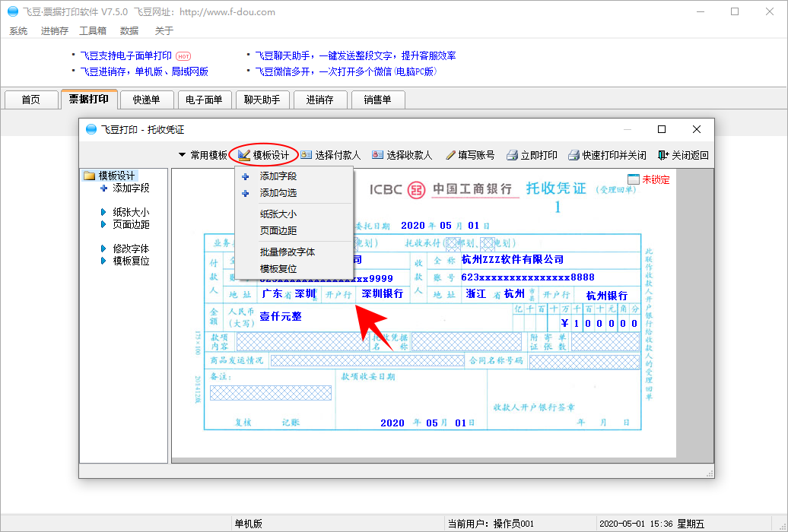The width and height of the screenshot is (788, 532).
Task: Switch to the 进销存 tab
Action: point(319,100)
